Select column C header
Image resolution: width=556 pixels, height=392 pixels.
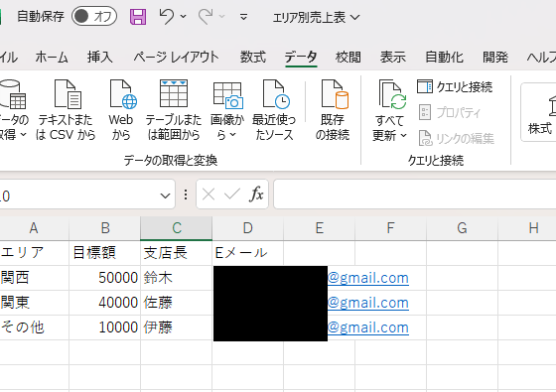pos(177,228)
